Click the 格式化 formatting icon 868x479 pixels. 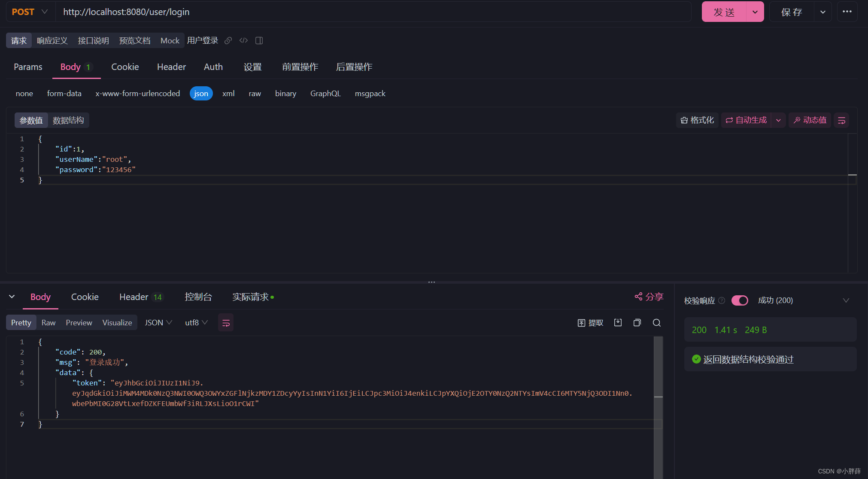697,120
